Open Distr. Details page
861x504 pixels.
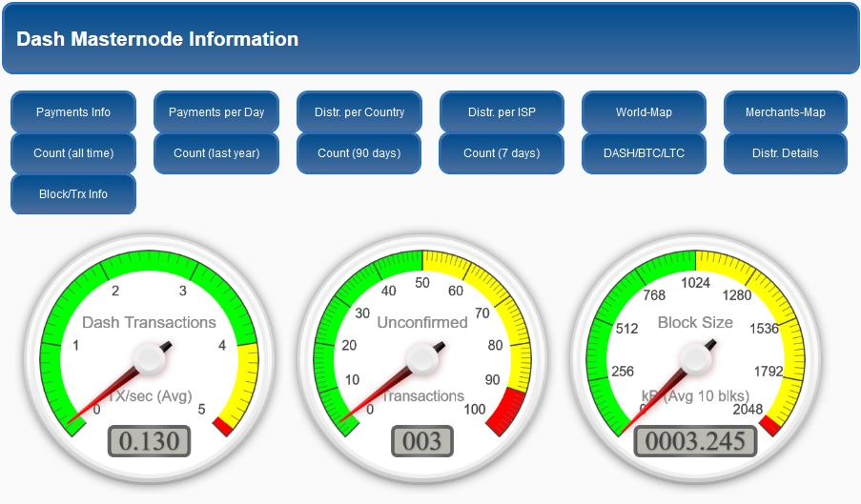click(786, 153)
